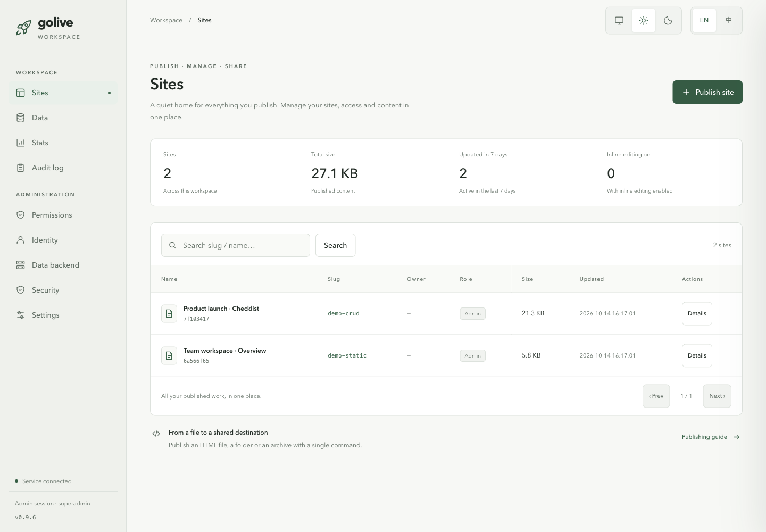Click the version label v0.9.6
This screenshot has height=532, width=766.
point(26,517)
